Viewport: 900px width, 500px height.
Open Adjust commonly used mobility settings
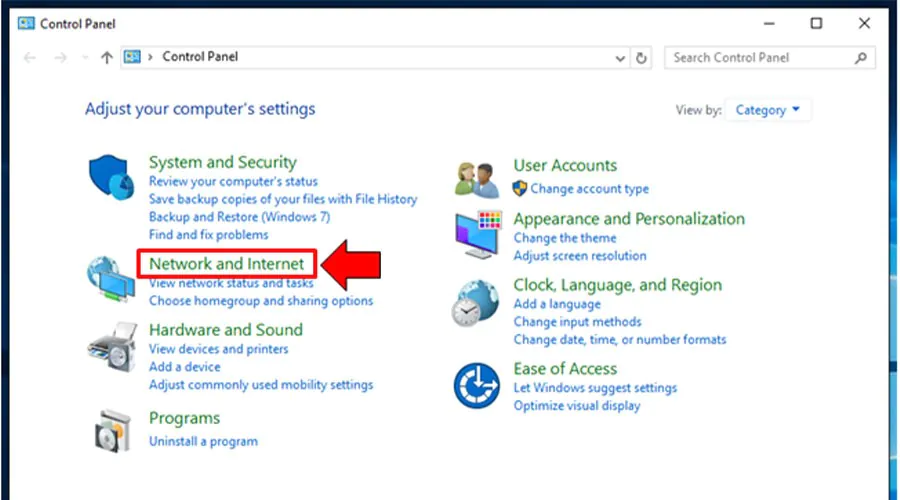tap(261, 385)
